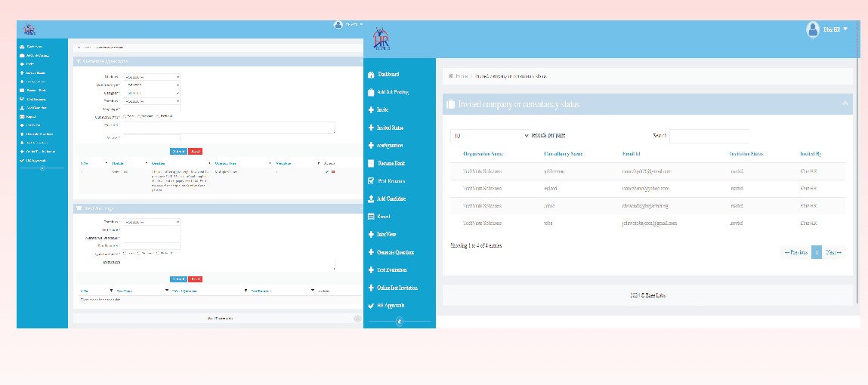Select Medium radio in Test Settings form
This screenshot has height=385, width=868.
[x=138, y=254]
